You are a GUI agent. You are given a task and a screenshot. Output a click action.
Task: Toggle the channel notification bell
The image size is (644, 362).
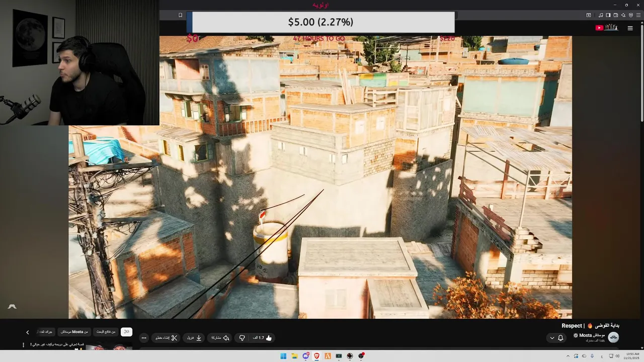560,338
